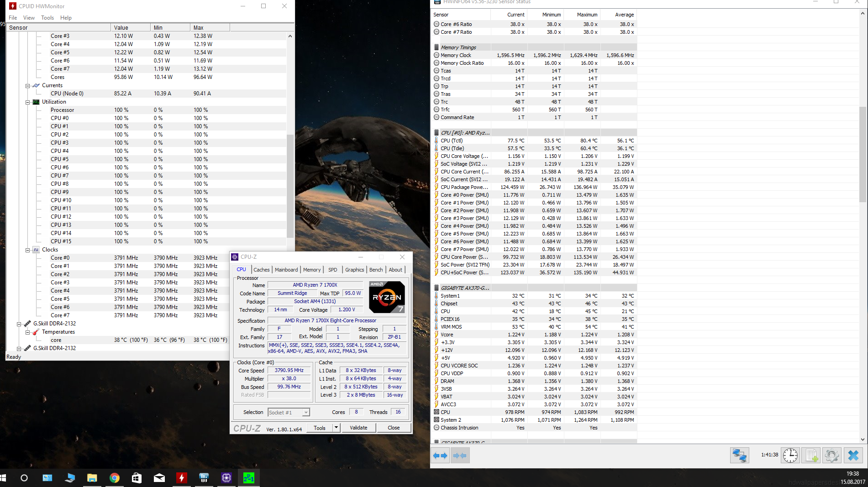Open the Help menu in HWMonitor
This screenshot has width=868, height=487.
pyautogui.click(x=66, y=18)
